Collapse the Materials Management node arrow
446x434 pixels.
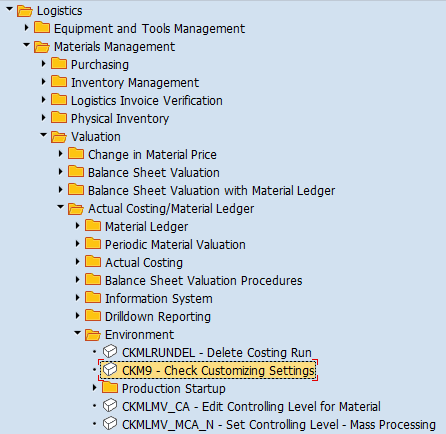pos(27,45)
